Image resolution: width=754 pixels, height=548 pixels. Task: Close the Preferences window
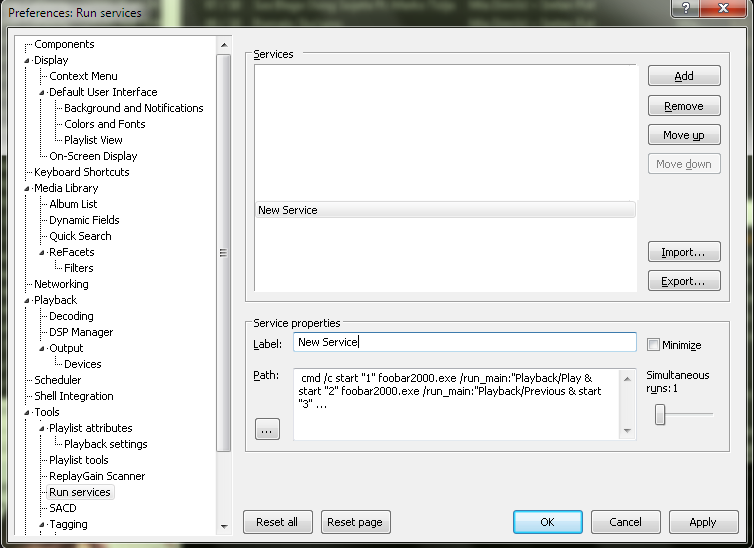pyautogui.click(x=723, y=8)
